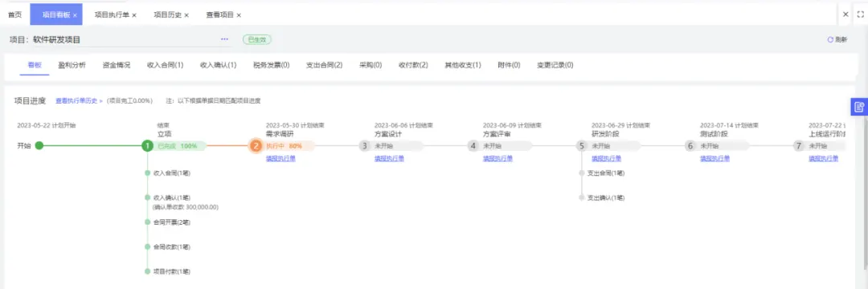Click the 未开始 pill of 测试阶段

(723, 146)
